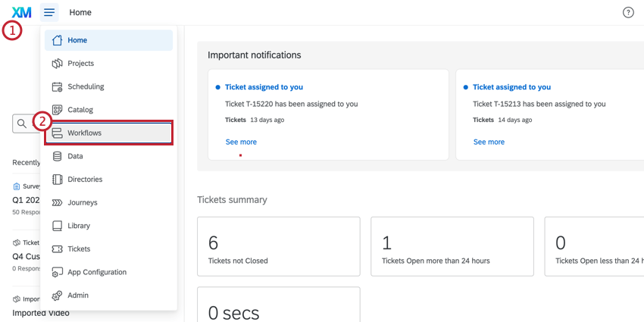The height and width of the screenshot is (322, 644).
Task: Click See more under Ticket T-15213
Action: pyautogui.click(x=489, y=142)
